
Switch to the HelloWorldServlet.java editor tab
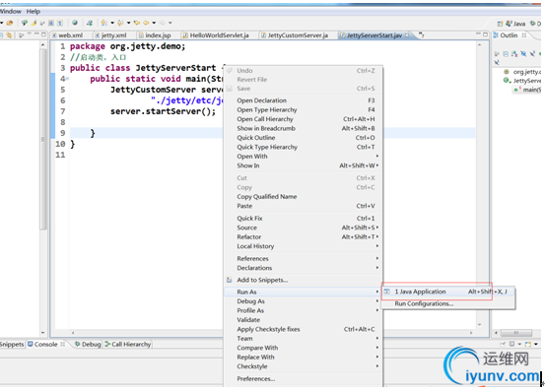[219, 35]
